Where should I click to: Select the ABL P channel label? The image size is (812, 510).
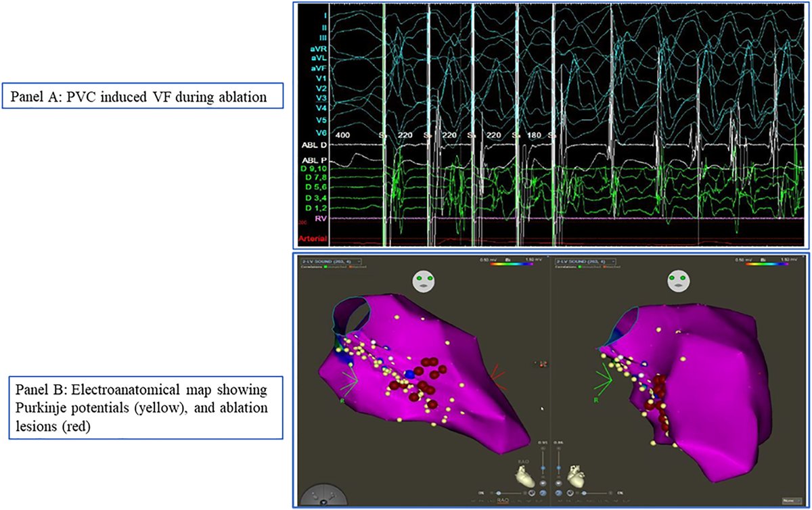(x=315, y=160)
